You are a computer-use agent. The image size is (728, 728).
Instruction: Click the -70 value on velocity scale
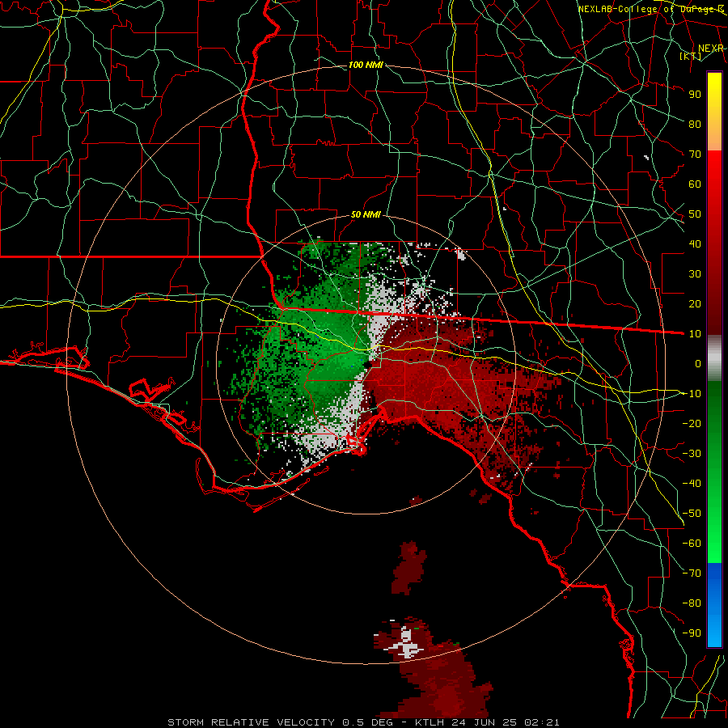[692, 573]
